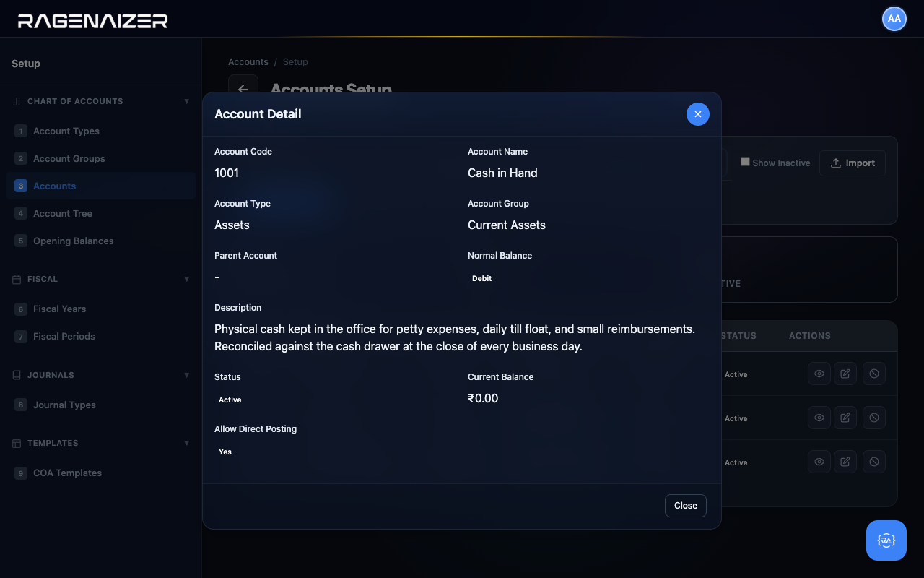Click the Chart of Accounts bar chart icon

coord(17,101)
